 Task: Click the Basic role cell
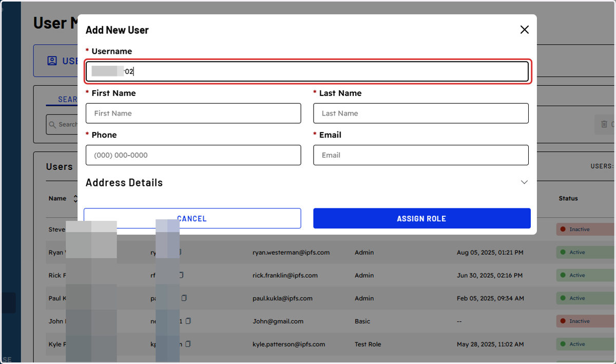click(362, 321)
